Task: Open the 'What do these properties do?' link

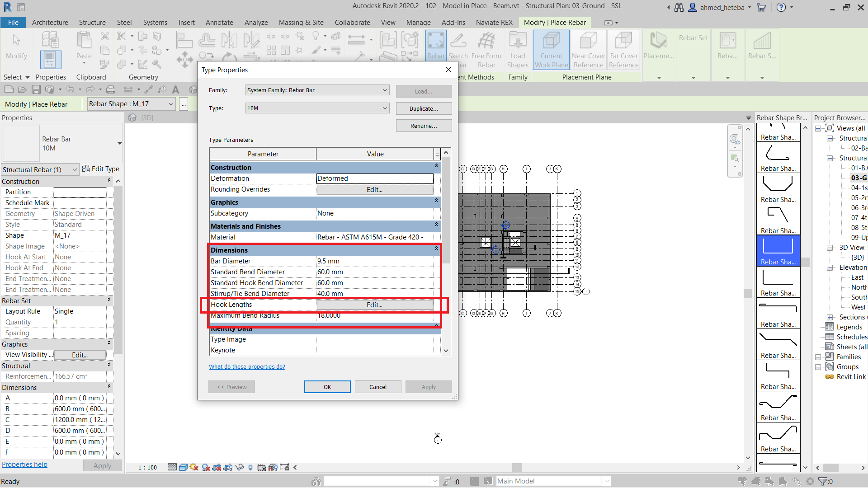Action: (247, 366)
